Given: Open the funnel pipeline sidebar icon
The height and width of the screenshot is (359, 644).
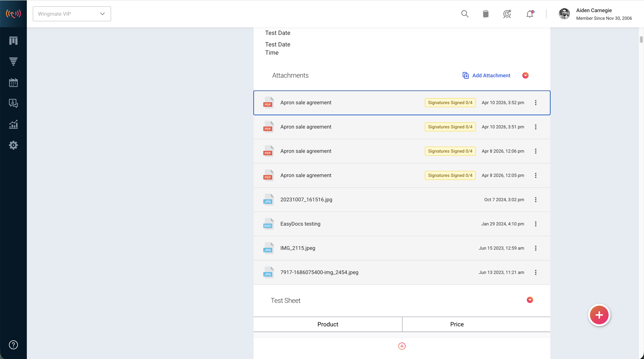Looking at the screenshot, I should [x=13, y=61].
